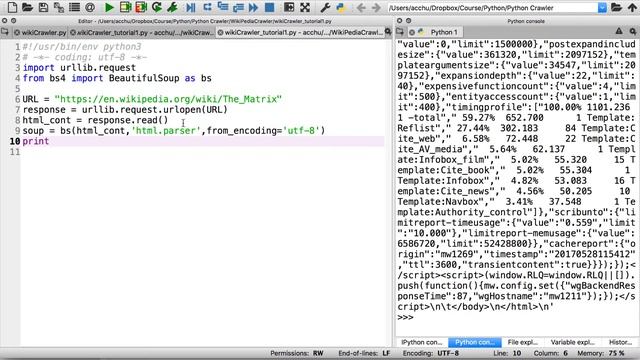Continue debug execution double-arrow icon

tap(253, 7)
